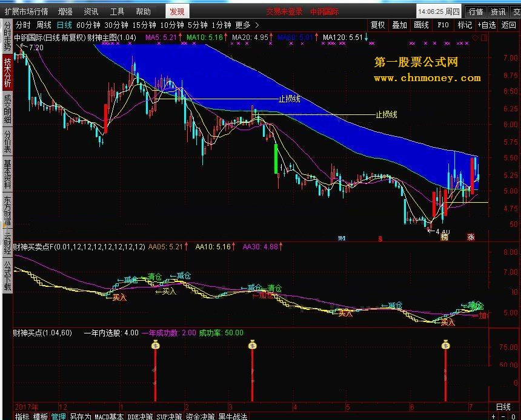Click the red S marker under the chart
Image resolution: width=521 pixels, height=420 pixels.
pyautogui.click(x=380, y=238)
